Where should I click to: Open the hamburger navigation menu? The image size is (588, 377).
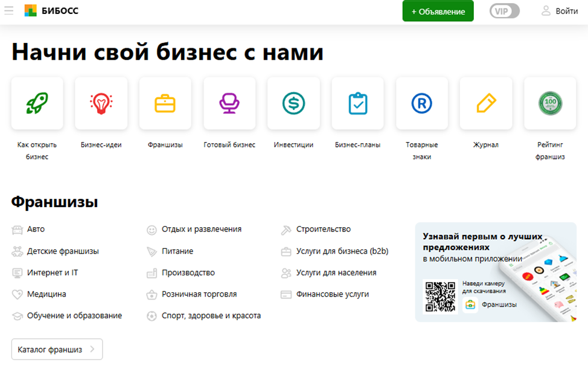[x=9, y=10]
